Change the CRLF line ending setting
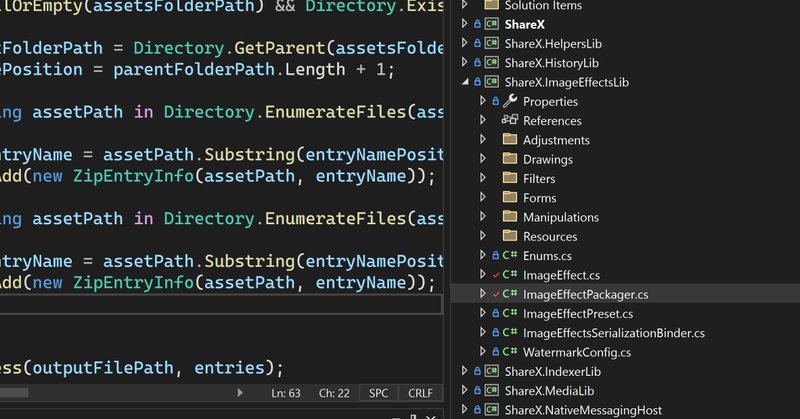 [420, 393]
